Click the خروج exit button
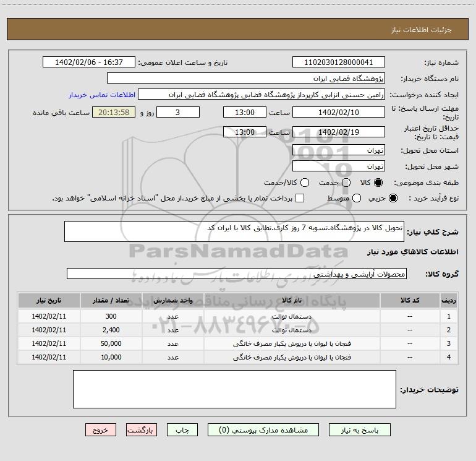 click(x=101, y=429)
